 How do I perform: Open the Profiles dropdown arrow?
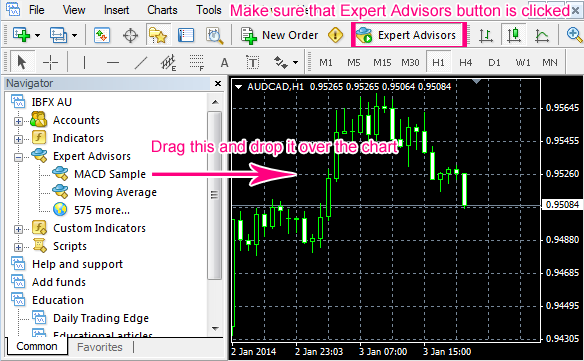point(74,35)
